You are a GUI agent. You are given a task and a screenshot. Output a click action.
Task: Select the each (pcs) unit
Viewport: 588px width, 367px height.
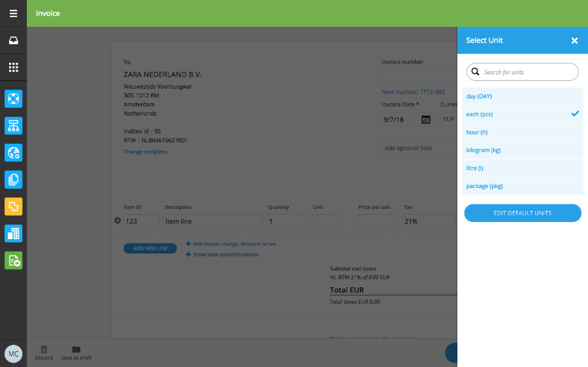523,114
